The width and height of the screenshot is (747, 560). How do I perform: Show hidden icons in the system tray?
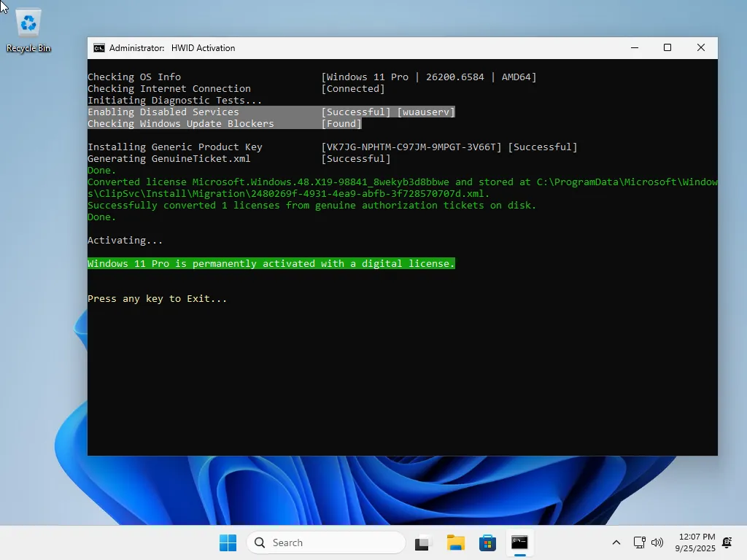pos(616,542)
